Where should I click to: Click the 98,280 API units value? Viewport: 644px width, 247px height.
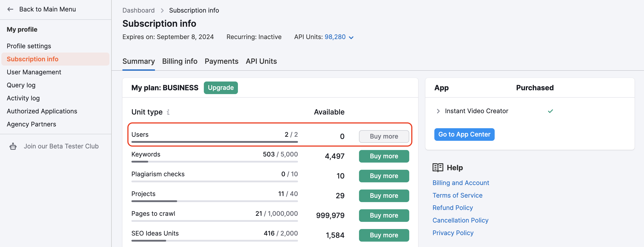click(x=335, y=37)
